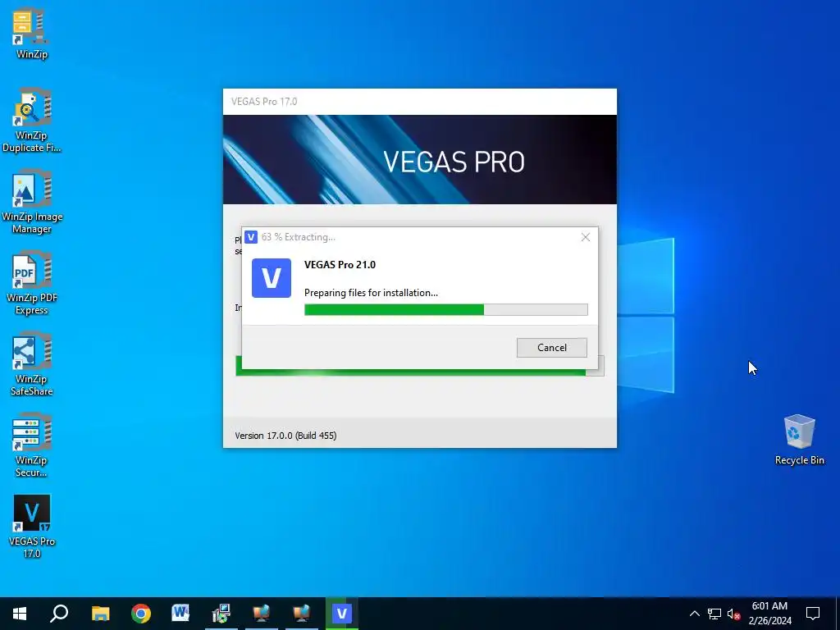Click 'Preparing files for installation...' text

[371, 293]
